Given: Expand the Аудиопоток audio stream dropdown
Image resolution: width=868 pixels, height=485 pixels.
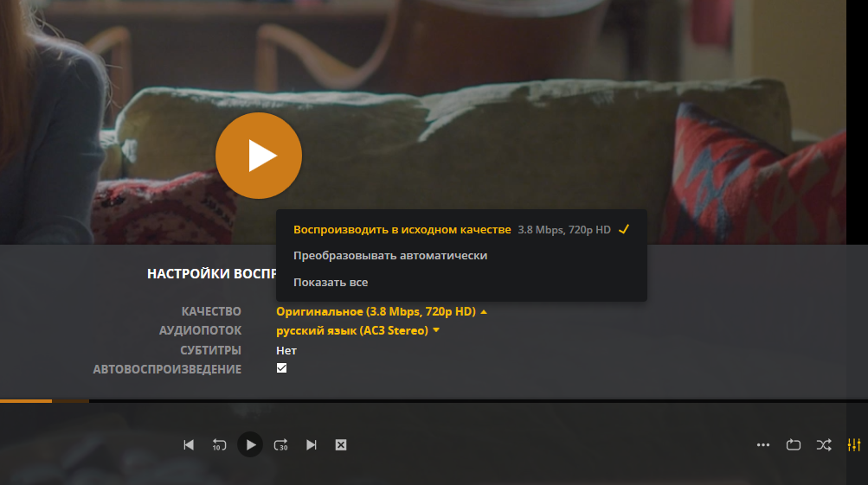Looking at the screenshot, I should [x=357, y=330].
